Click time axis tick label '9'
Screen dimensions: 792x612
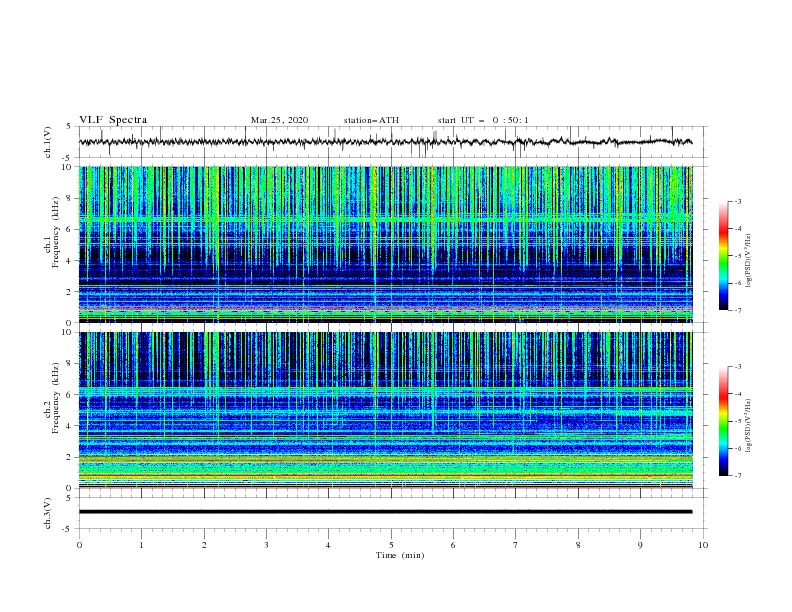pos(640,545)
